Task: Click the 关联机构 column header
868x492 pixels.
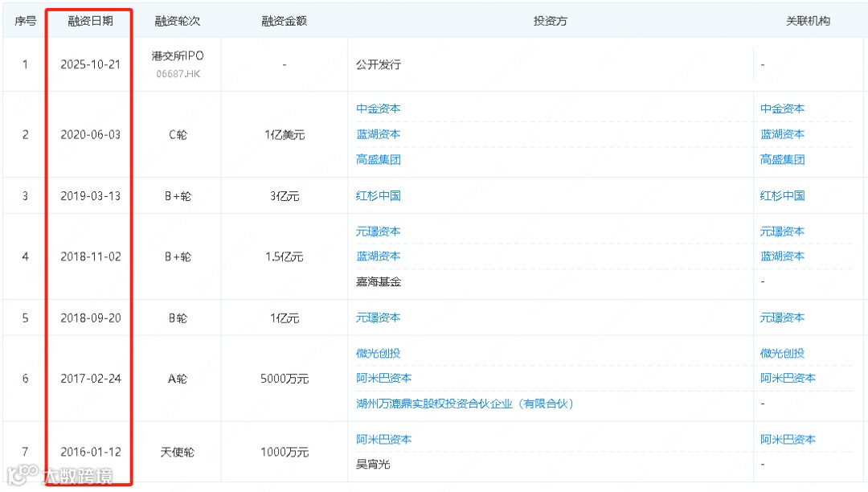Action: [x=808, y=21]
